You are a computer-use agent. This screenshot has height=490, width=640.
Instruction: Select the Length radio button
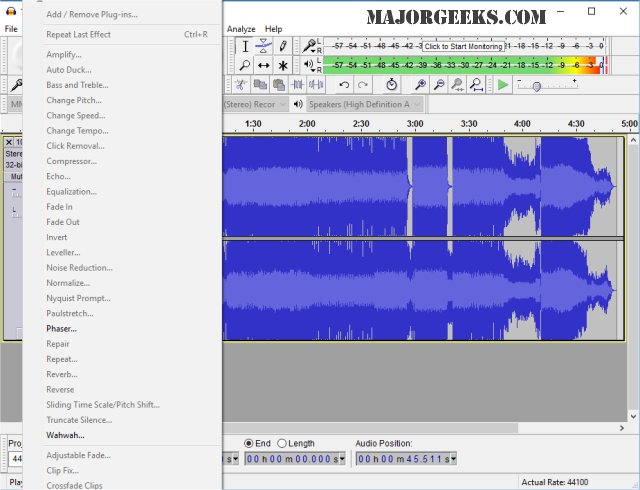(x=282, y=443)
